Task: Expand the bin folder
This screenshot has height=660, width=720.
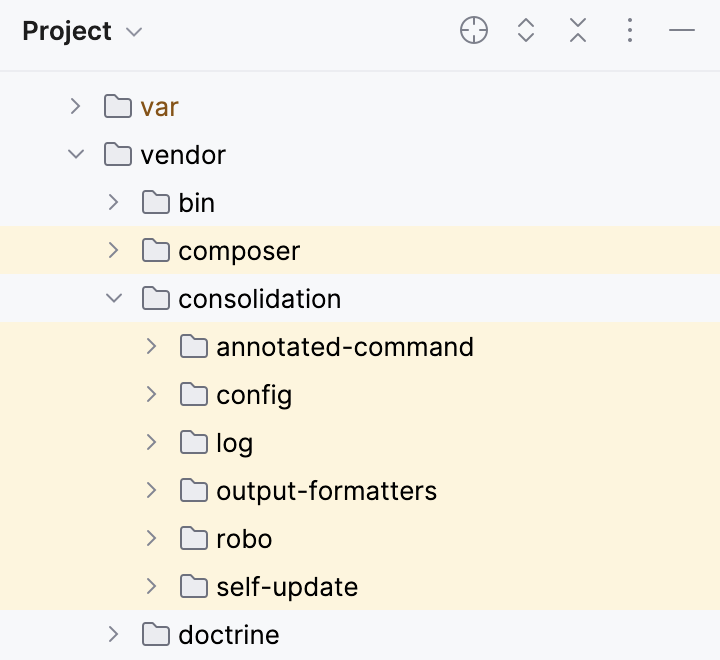Action: 114,203
